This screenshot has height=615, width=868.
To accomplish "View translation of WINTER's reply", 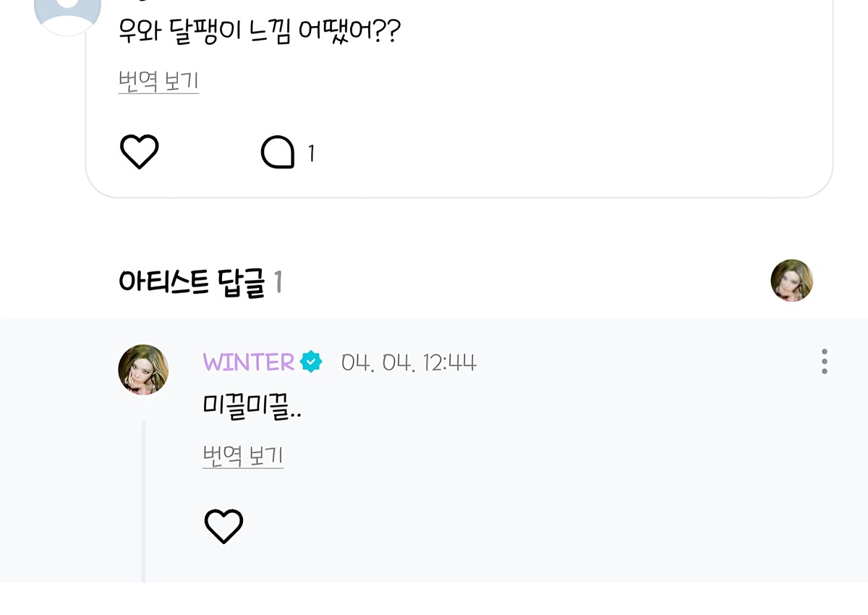I will pyautogui.click(x=243, y=456).
